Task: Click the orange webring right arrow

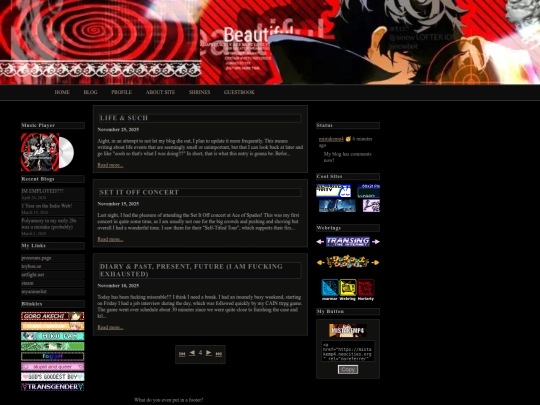Action: [x=376, y=262]
